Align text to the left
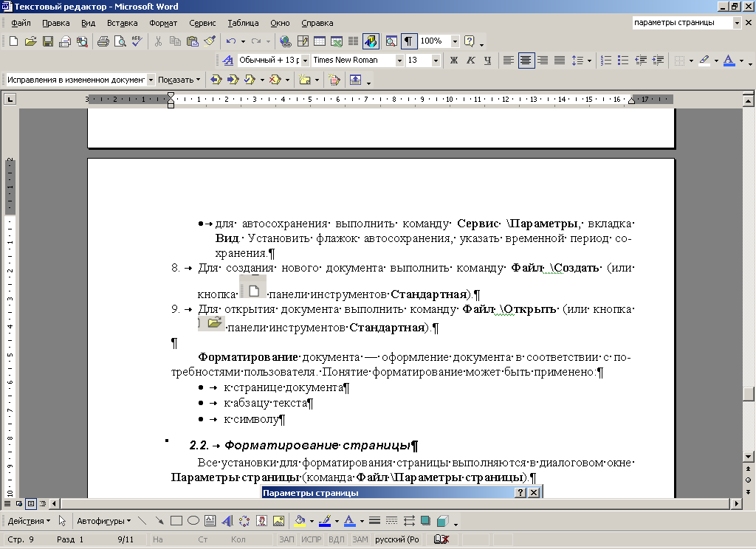Image resolution: width=756 pixels, height=549 pixels. click(x=508, y=61)
